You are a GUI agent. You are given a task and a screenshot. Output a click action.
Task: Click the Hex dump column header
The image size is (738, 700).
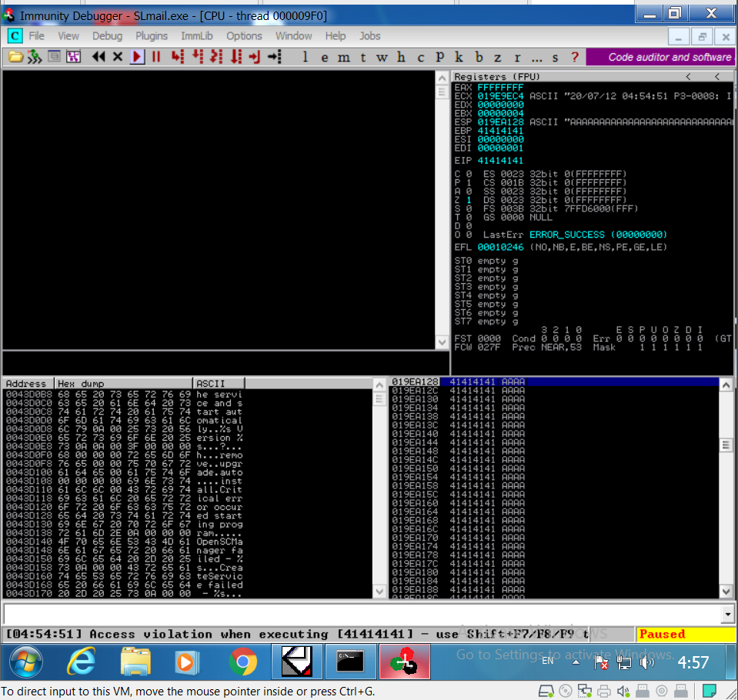coord(124,383)
